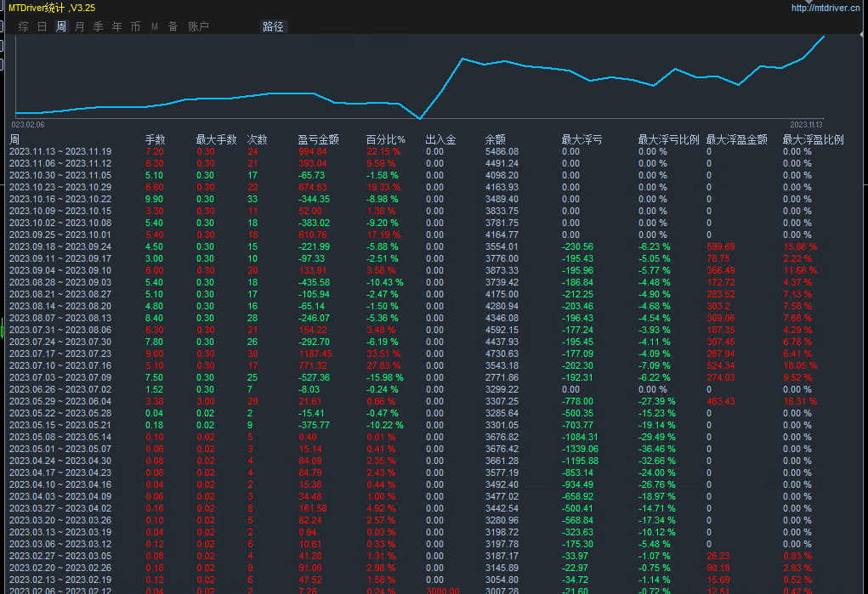Select the 2023.07.17 ~ 2023.07.23 week row

click(x=60, y=354)
